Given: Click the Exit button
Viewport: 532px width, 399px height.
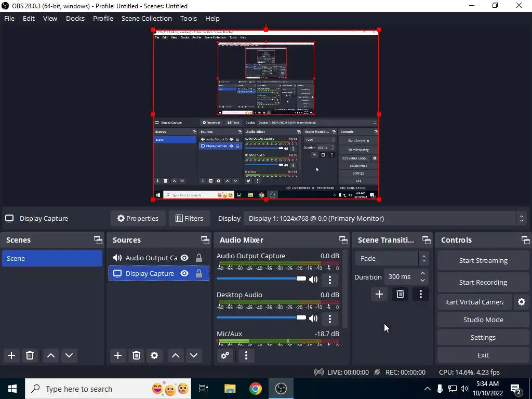Looking at the screenshot, I should [x=483, y=355].
